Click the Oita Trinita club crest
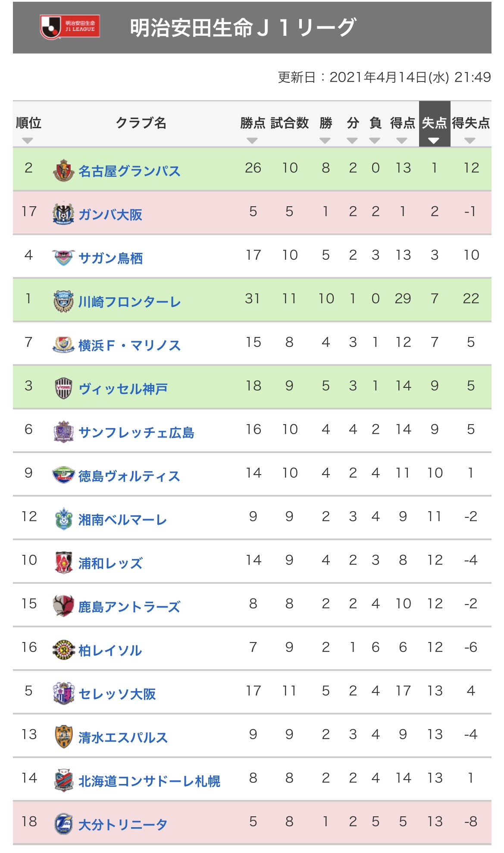The width and height of the screenshot is (504, 853). pos(63,824)
